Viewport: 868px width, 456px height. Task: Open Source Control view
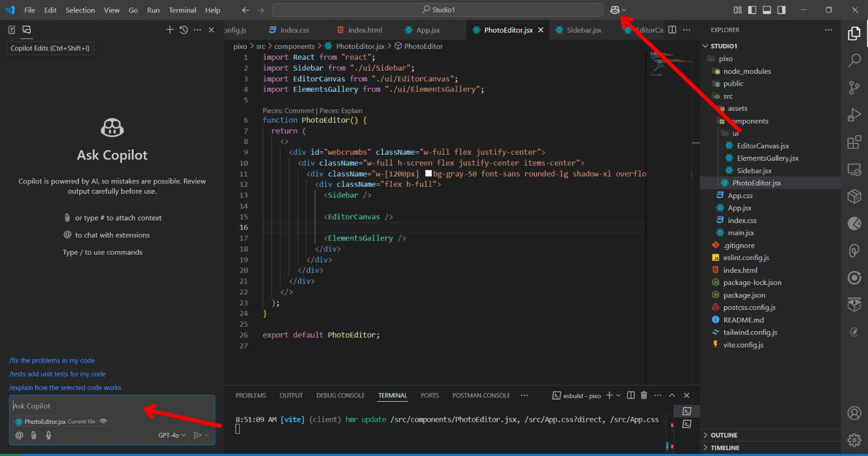[854, 87]
